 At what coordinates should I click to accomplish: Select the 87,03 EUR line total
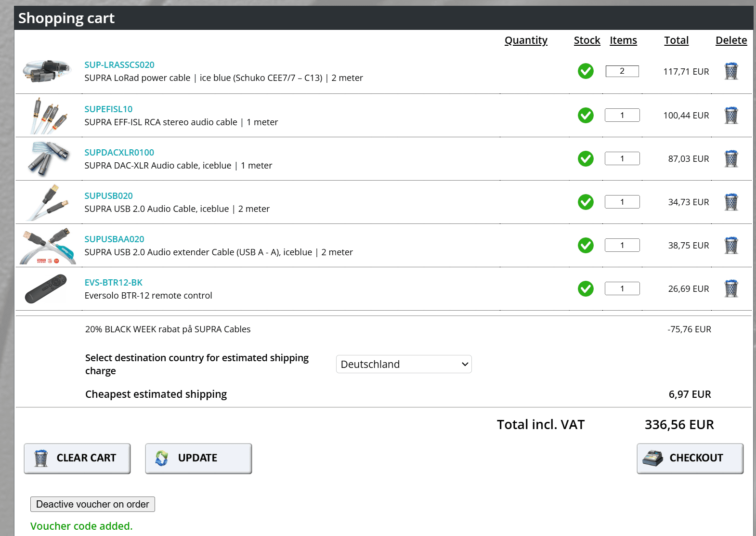(689, 159)
